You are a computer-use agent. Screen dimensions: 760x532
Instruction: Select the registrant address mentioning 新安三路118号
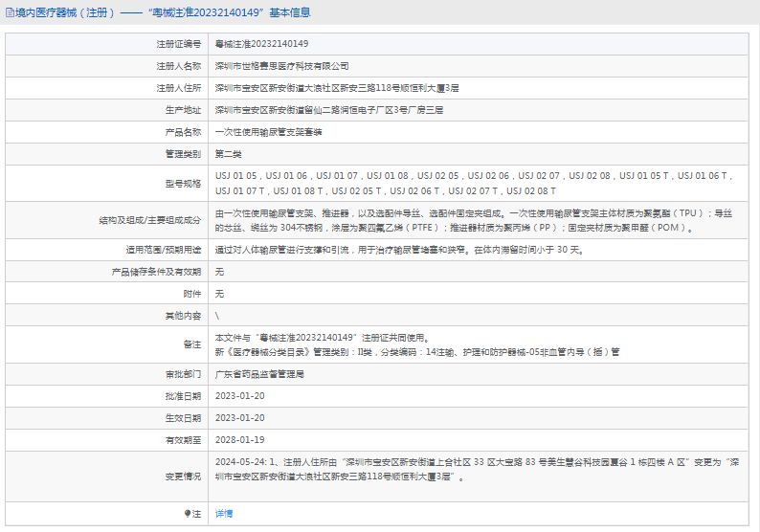(x=337, y=88)
